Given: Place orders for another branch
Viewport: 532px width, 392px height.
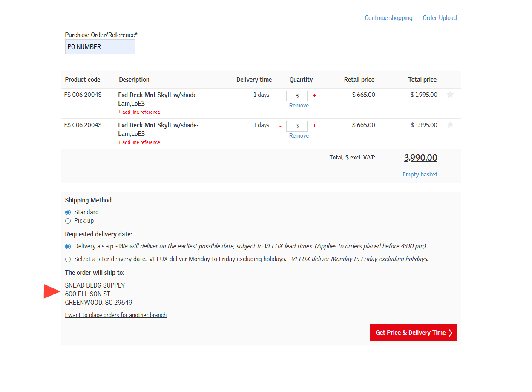Looking at the screenshot, I should [116, 315].
